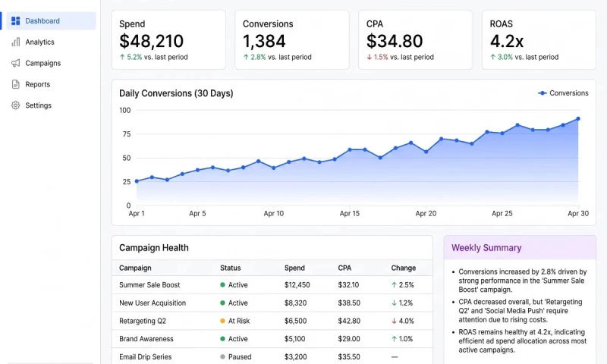Click green status dot for New User Acquisition
607x364 pixels.
pyautogui.click(x=222, y=303)
